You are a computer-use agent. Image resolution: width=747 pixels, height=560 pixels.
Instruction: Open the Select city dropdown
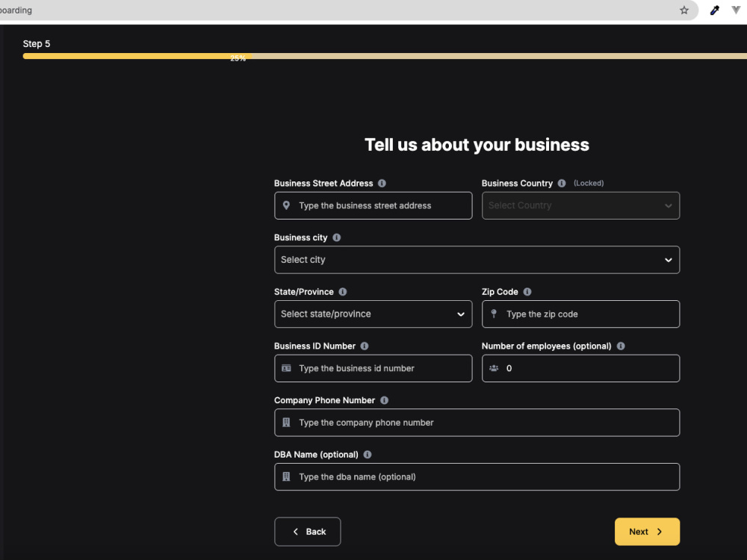477,260
